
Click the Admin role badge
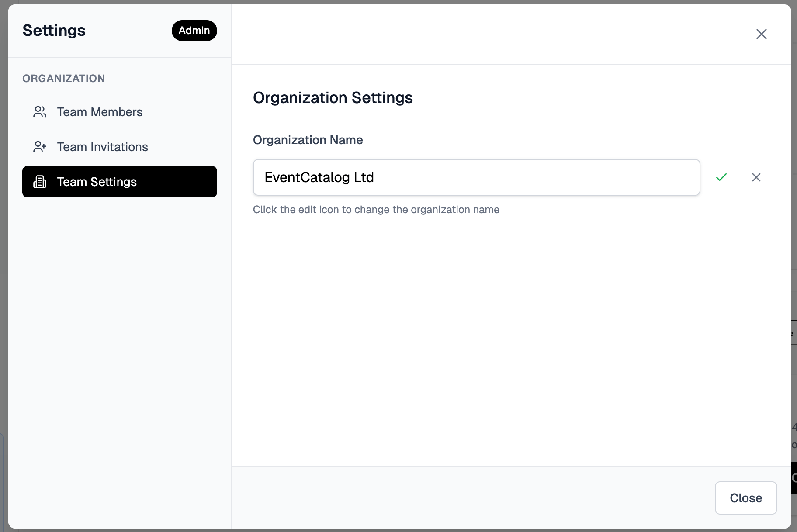[194, 31]
